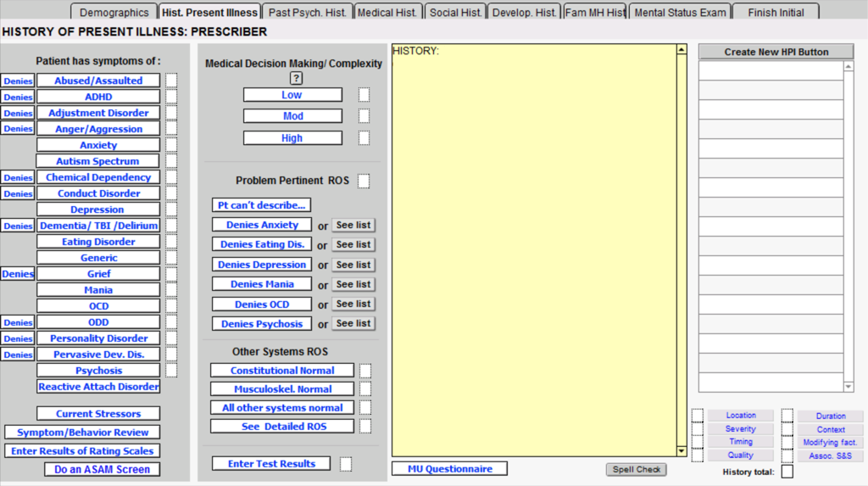Select the Depression symptom button
868x486 pixels.
pos(97,209)
